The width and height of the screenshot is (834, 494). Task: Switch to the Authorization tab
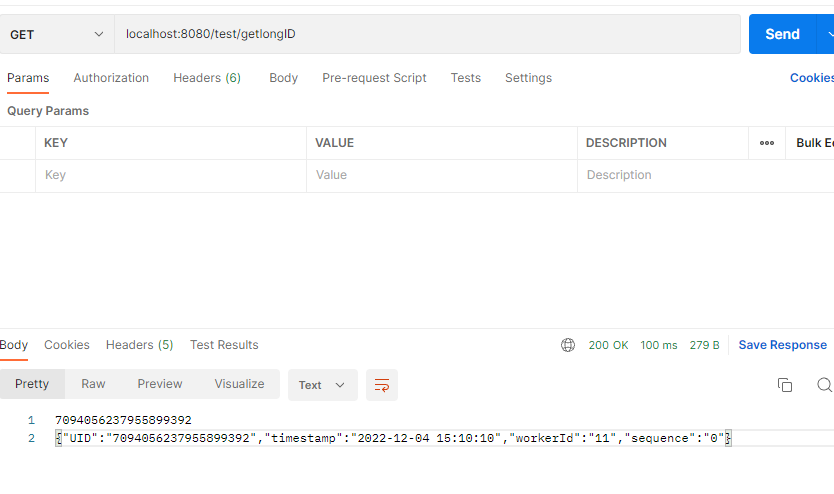click(111, 78)
